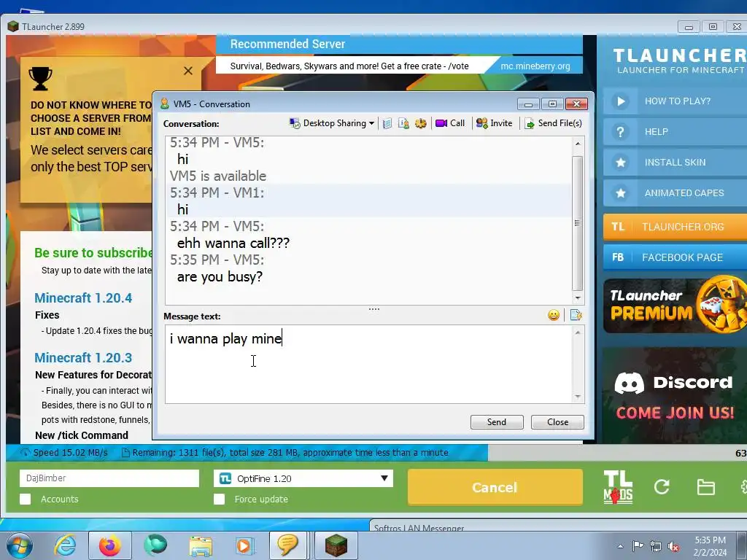The width and height of the screenshot is (747, 560).
Task: Open the TL MODS icon
Action: [618, 487]
